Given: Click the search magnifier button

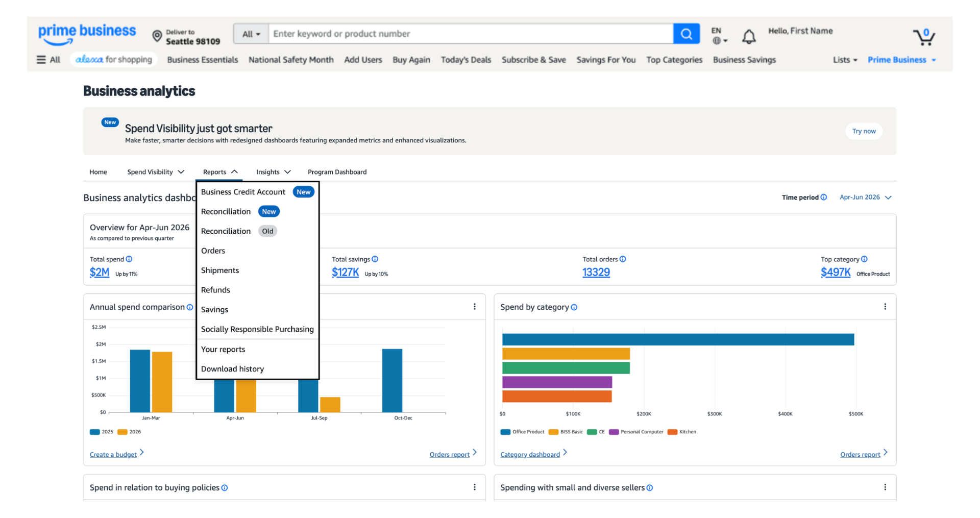Looking at the screenshot, I should point(687,34).
